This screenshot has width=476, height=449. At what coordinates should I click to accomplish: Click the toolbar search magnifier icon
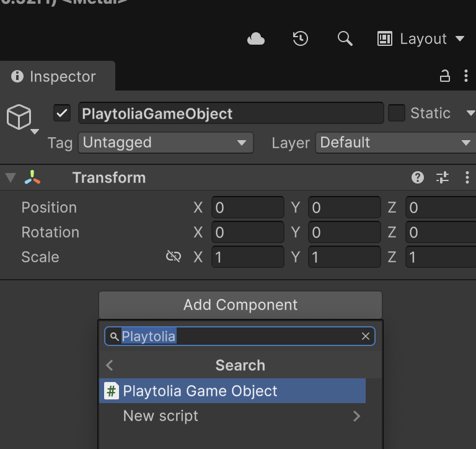tap(345, 38)
